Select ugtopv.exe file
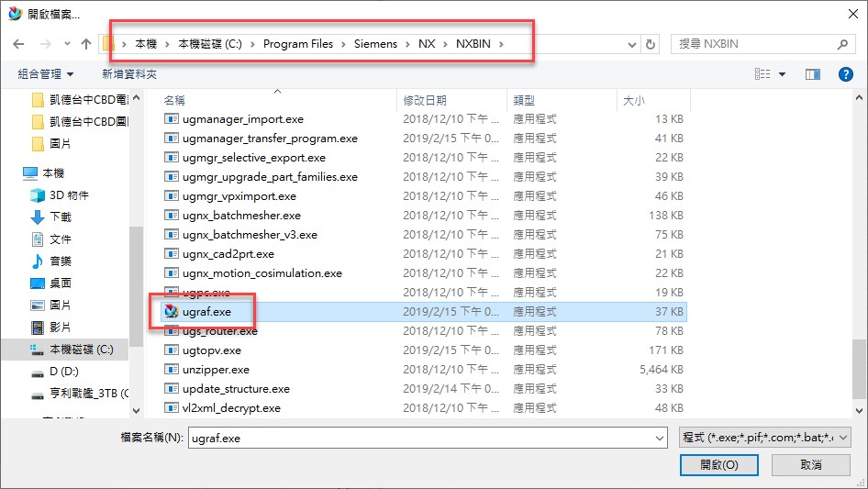The width and height of the screenshot is (868, 489). point(212,350)
